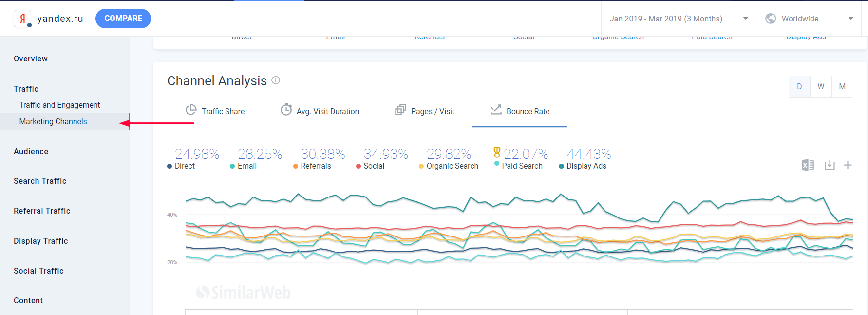The image size is (868, 315).
Task: Download the chart as image
Action: click(x=830, y=165)
